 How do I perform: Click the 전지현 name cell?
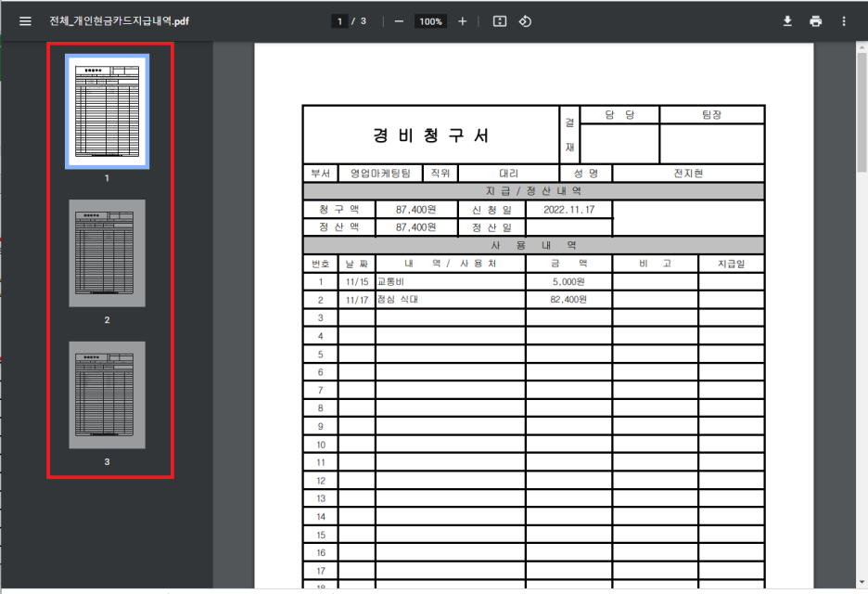(x=688, y=173)
